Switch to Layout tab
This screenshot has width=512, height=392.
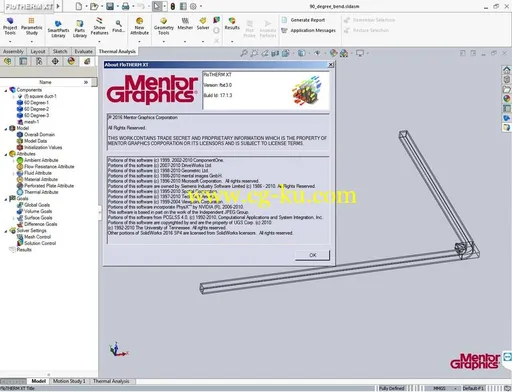point(38,51)
